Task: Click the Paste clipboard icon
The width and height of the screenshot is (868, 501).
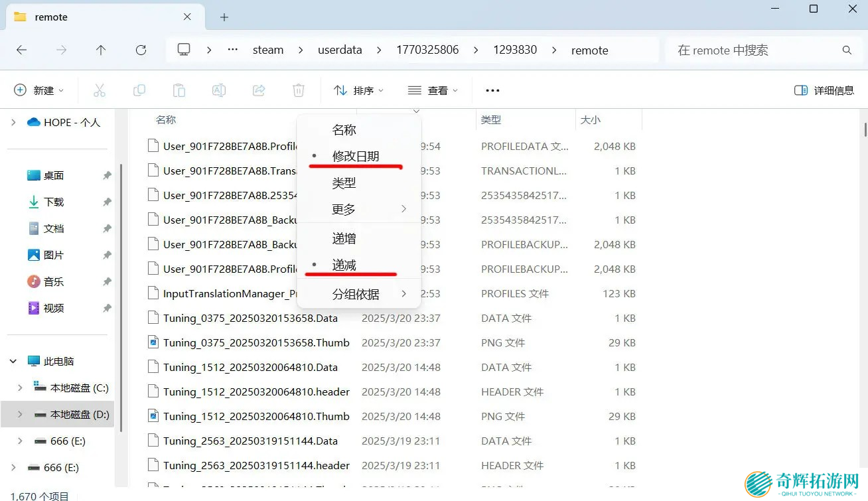Action: pyautogui.click(x=179, y=90)
